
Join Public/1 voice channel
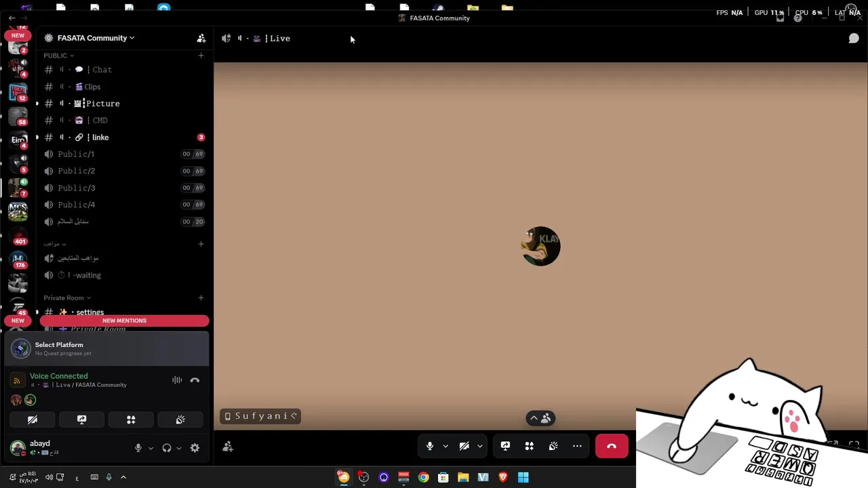(x=124, y=154)
